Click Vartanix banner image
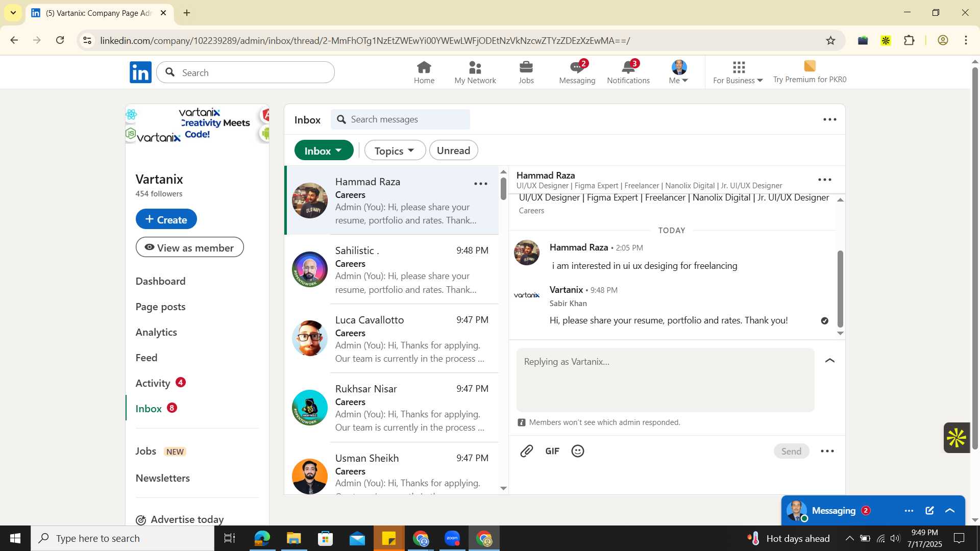 (197, 125)
